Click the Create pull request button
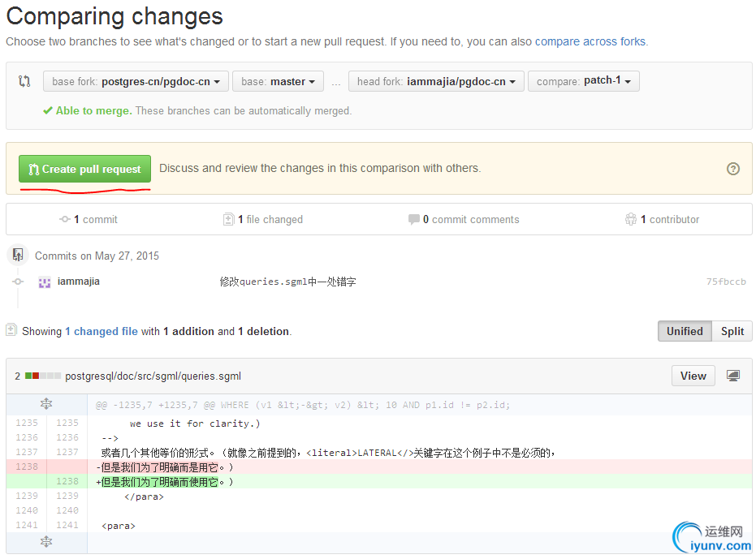Screen dimensions: 756x559 pos(84,169)
